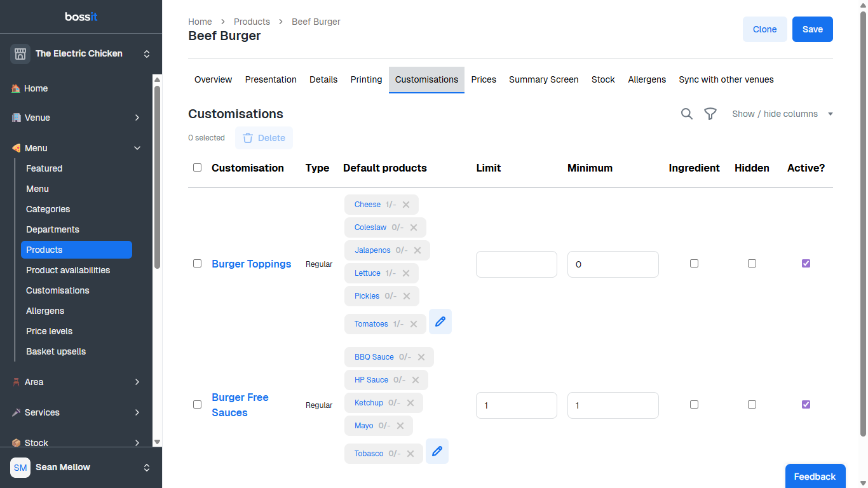The image size is (868, 488).
Task: Click the Save button
Action: pyautogui.click(x=812, y=29)
